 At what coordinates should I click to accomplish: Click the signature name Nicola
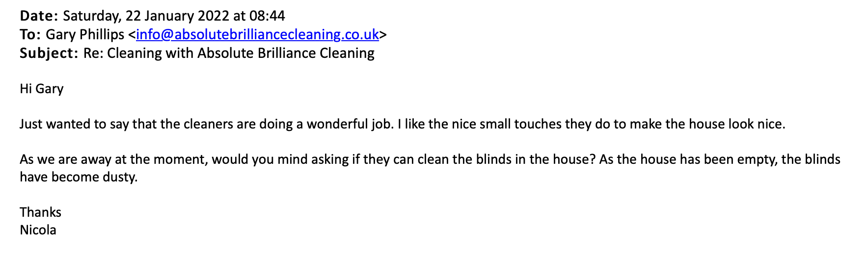click(x=38, y=230)
